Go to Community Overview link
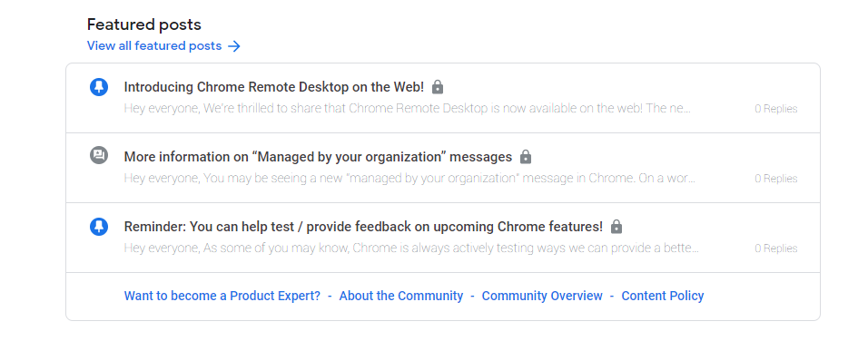This screenshot has height=341, width=868. tap(542, 296)
